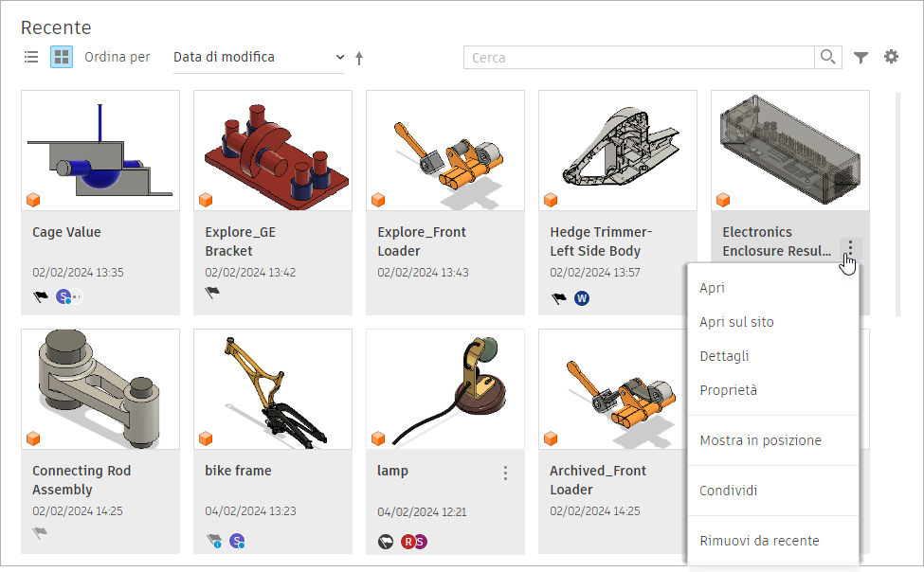
Task: Click the Archived_Front Loader title text
Action: point(598,480)
